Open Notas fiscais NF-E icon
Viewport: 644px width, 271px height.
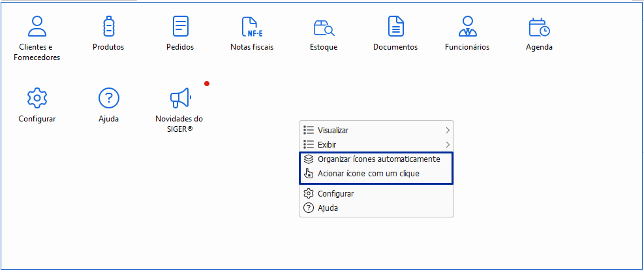[x=252, y=27]
